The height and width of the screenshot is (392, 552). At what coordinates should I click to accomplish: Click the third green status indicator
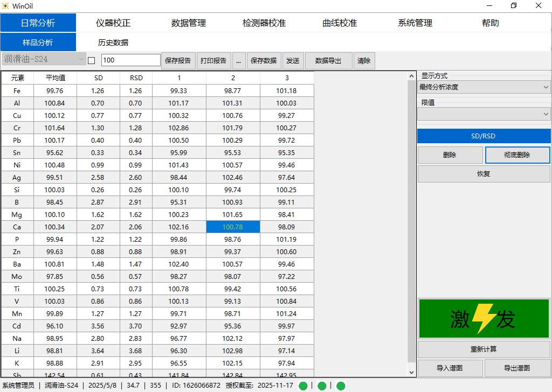tap(341, 386)
